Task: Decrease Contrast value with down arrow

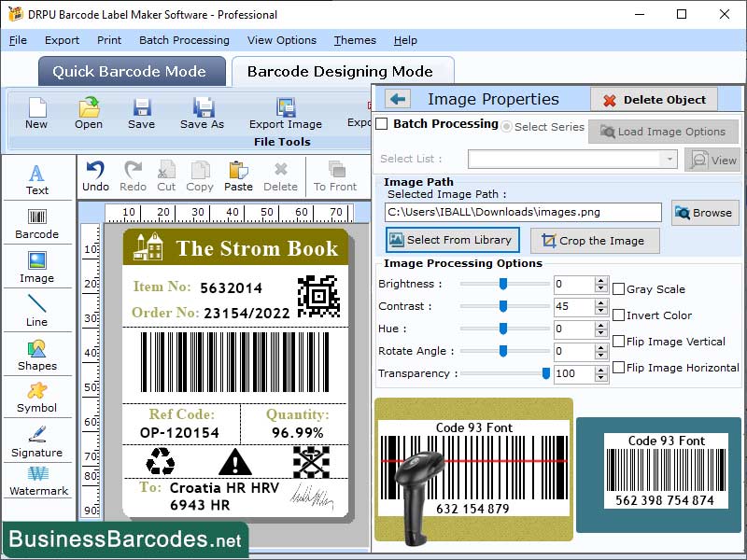Action: (x=601, y=311)
